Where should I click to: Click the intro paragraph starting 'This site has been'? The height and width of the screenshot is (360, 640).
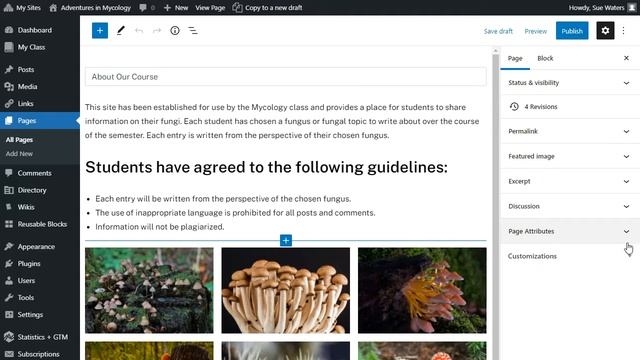286,121
